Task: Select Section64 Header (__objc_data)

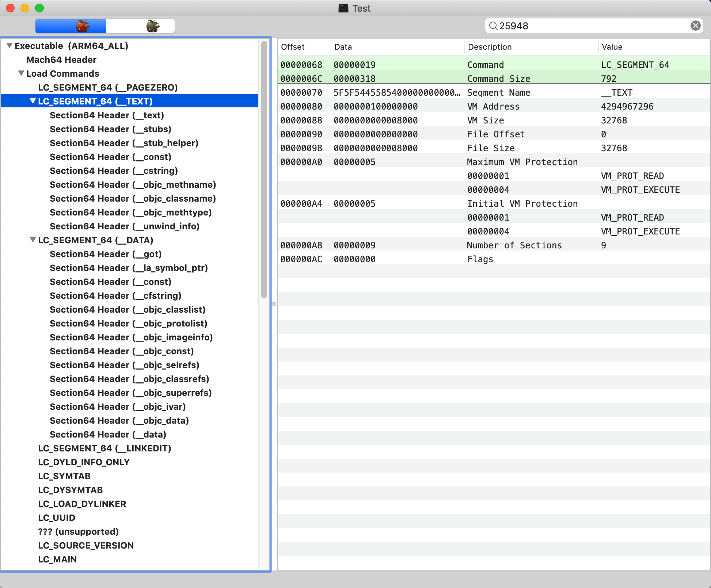Action: (119, 420)
